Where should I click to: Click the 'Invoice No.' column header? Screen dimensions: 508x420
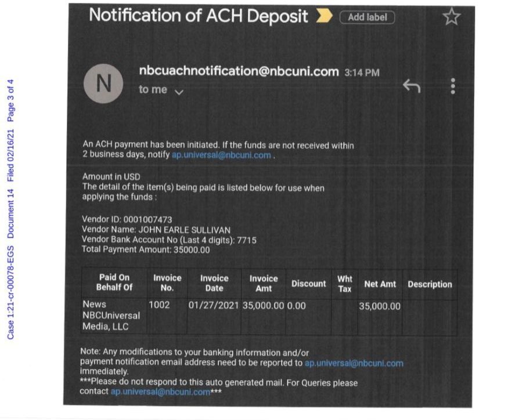(167, 283)
